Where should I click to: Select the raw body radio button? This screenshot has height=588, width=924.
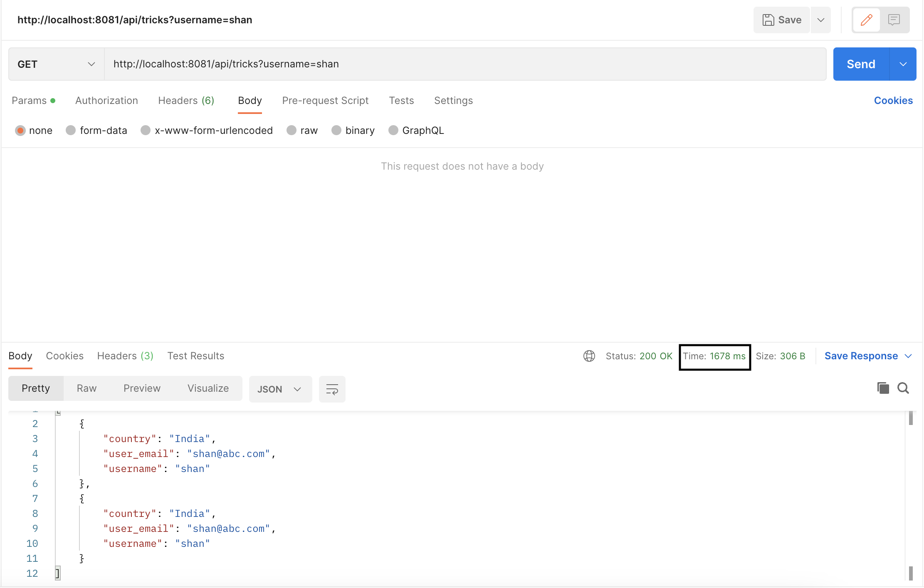[292, 131]
